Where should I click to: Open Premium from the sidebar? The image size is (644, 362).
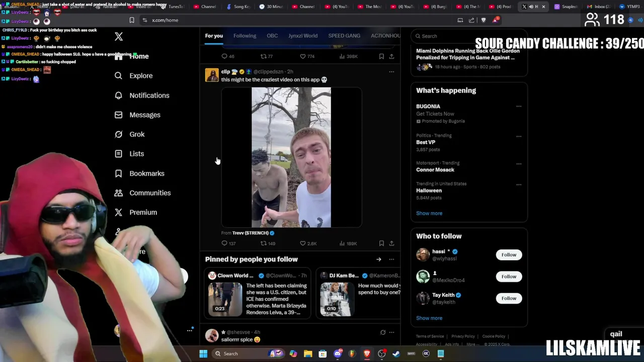point(136,212)
